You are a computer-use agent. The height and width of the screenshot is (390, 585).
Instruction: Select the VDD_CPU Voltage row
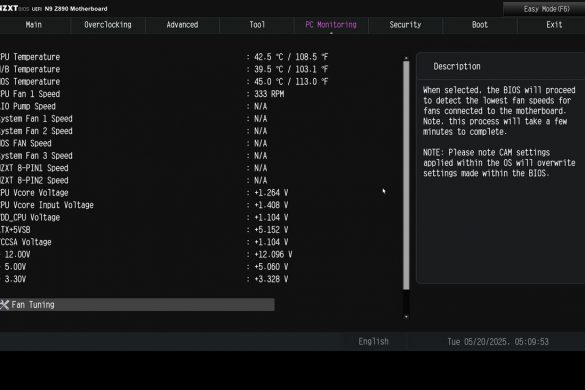[144, 217]
